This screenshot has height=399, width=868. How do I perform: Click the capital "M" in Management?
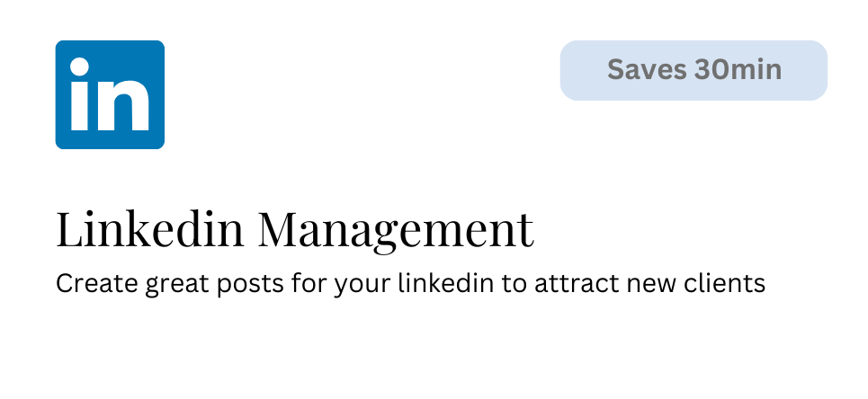282,228
